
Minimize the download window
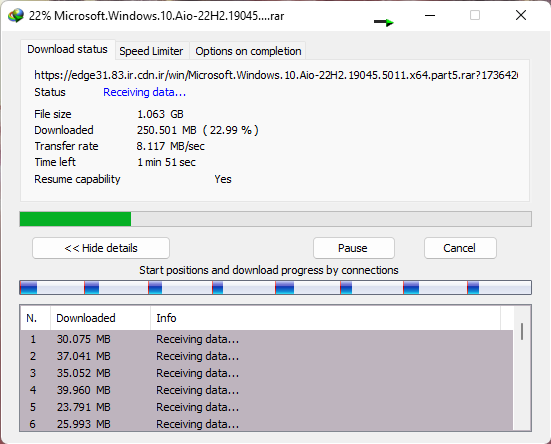pyautogui.click(x=430, y=15)
